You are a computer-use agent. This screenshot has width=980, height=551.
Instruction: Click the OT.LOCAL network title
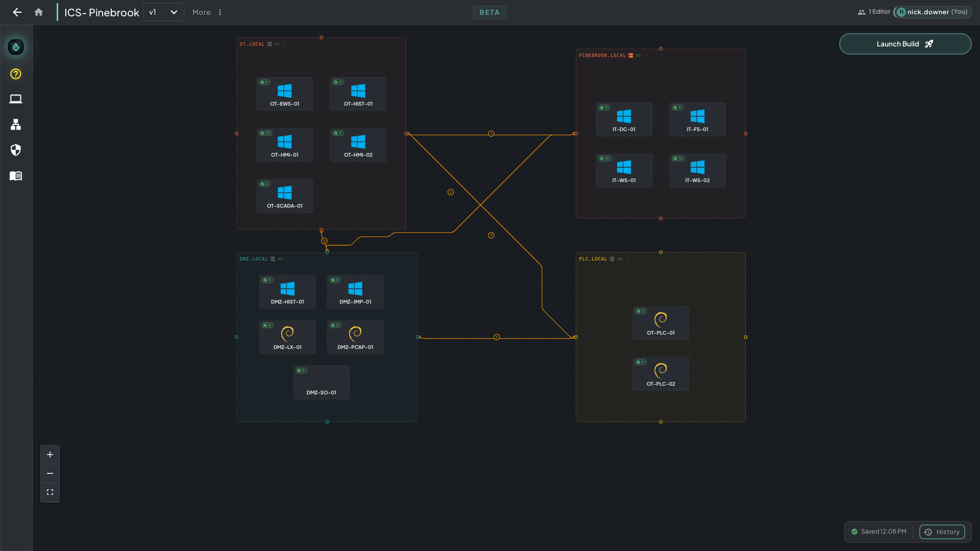[x=252, y=44]
